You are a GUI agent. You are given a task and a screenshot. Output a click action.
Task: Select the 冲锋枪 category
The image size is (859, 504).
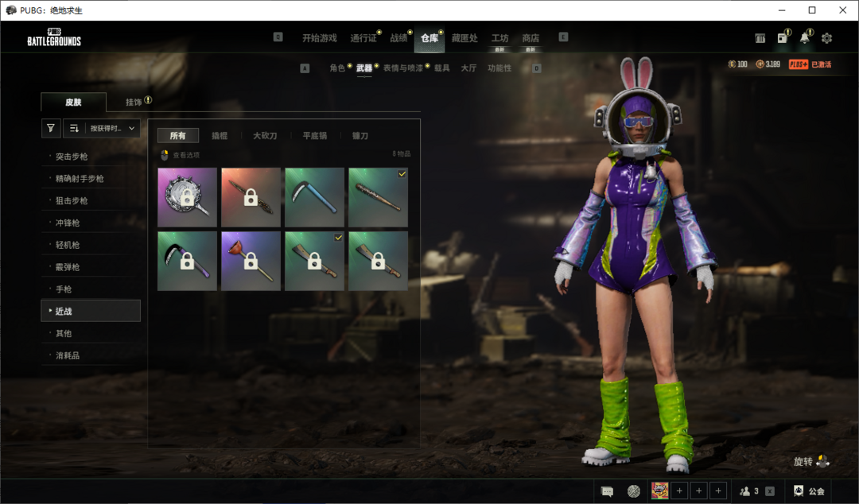(91, 223)
